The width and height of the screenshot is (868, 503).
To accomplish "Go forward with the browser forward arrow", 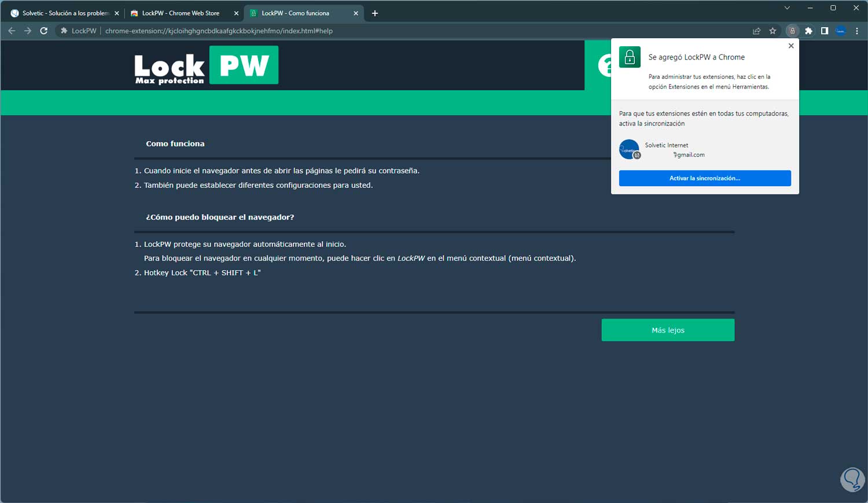I will (x=28, y=31).
